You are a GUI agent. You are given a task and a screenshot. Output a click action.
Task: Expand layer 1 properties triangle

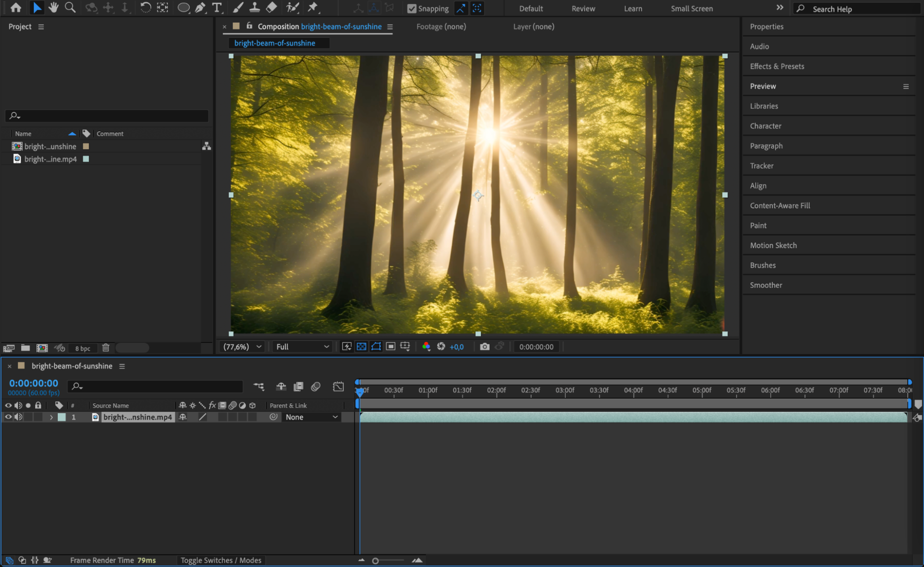pyautogui.click(x=51, y=417)
